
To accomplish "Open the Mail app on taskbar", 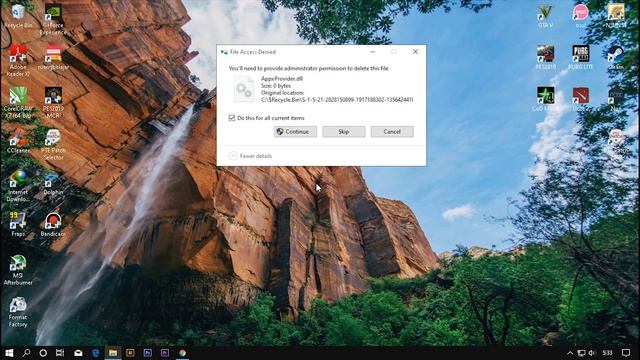I will coord(78,353).
